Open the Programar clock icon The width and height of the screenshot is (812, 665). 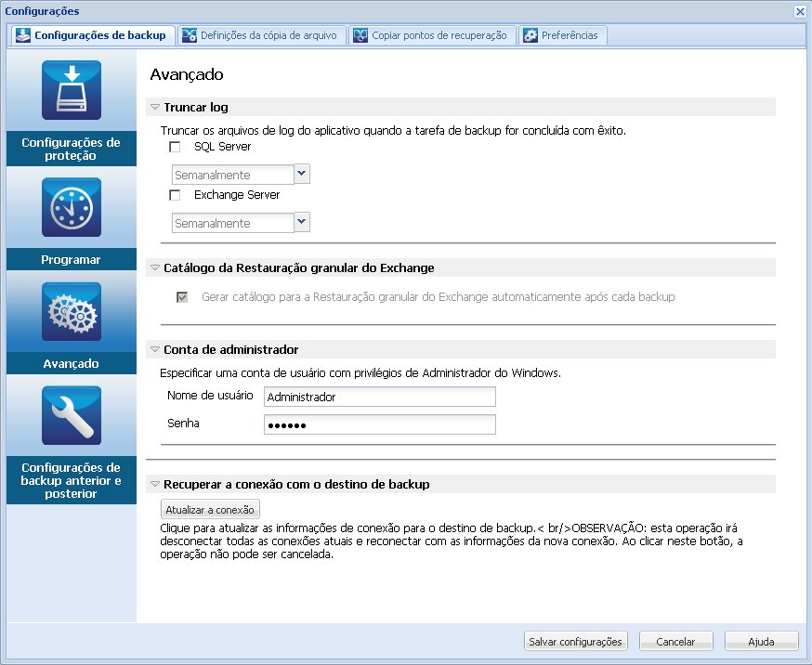click(72, 207)
